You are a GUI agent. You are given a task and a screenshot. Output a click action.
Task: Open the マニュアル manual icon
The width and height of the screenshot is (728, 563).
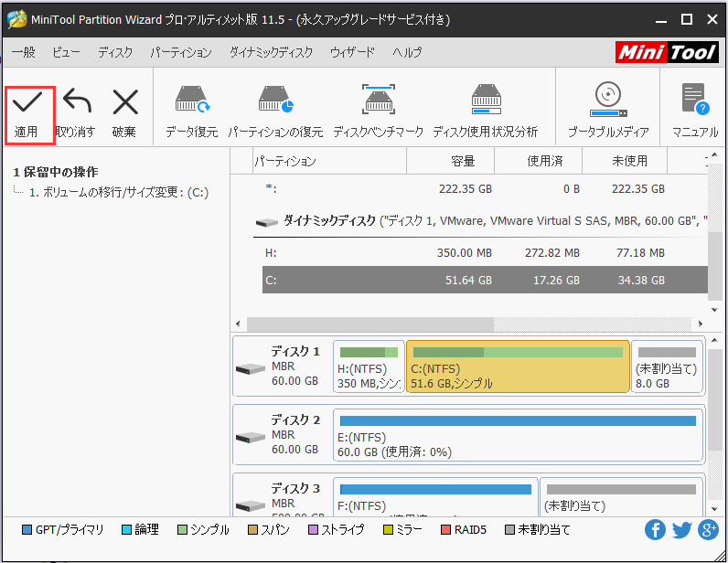click(694, 101)
